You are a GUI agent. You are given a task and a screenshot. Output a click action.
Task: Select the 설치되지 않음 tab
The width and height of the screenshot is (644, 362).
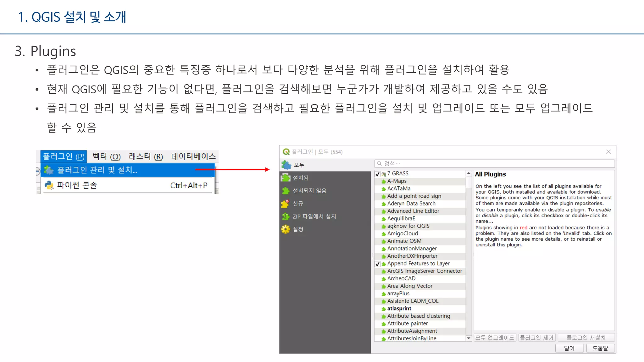point(325,191)
